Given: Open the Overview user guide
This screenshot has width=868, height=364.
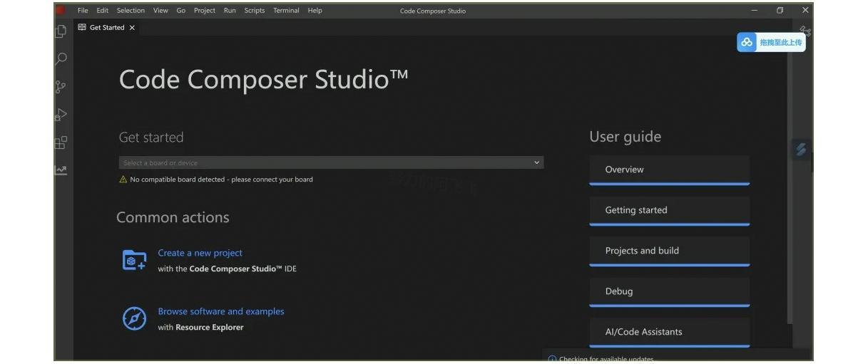Looking at the screenshot, I should pos(669,170).
